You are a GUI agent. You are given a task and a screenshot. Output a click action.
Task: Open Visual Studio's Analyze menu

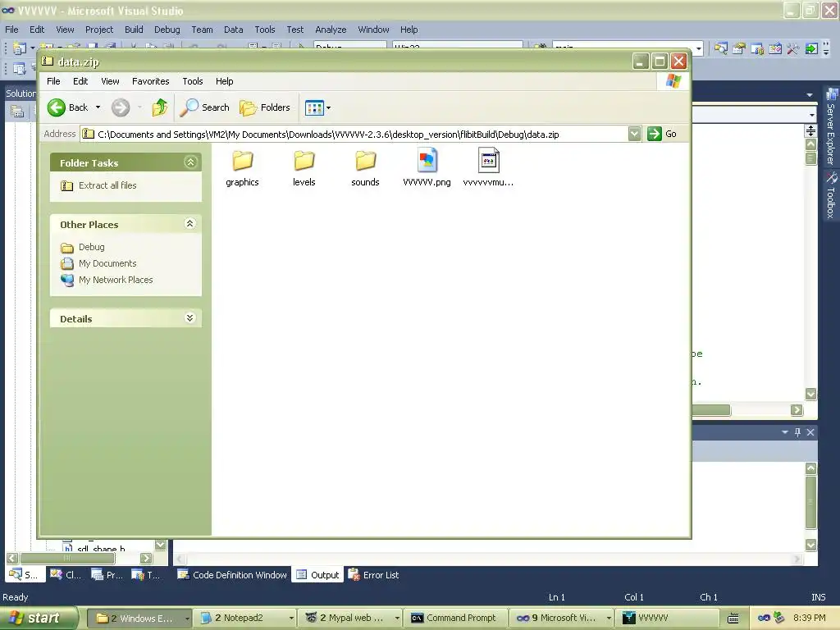[x=331, y=30]
